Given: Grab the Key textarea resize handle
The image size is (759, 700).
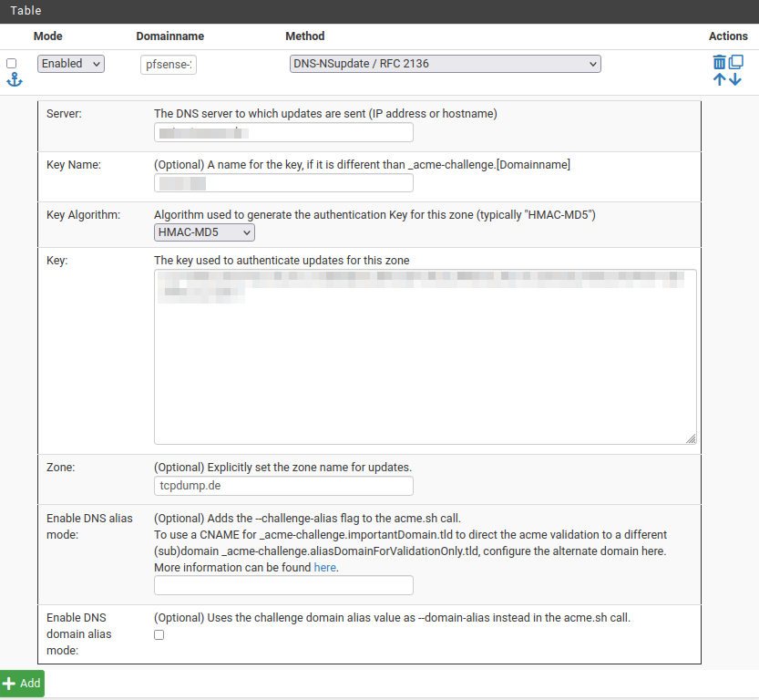Looking at the screenshot, I should tap(691, 438).
